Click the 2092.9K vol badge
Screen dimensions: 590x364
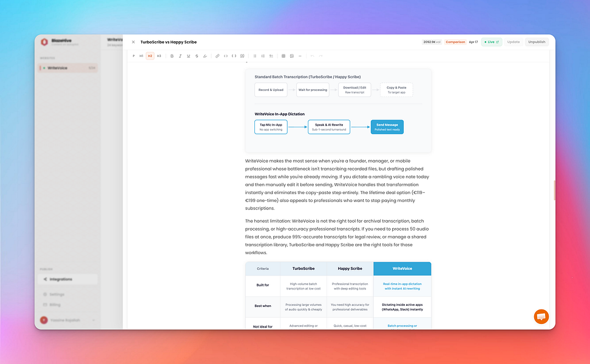pyautogui.click(x=432, y=42)
